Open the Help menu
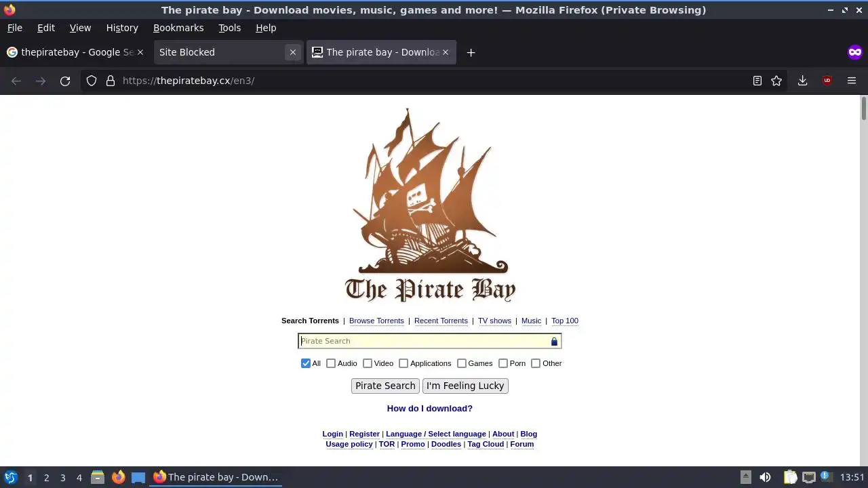Viewport: 868px width, 488px height. pyautogui.click(x=266, y=28)
